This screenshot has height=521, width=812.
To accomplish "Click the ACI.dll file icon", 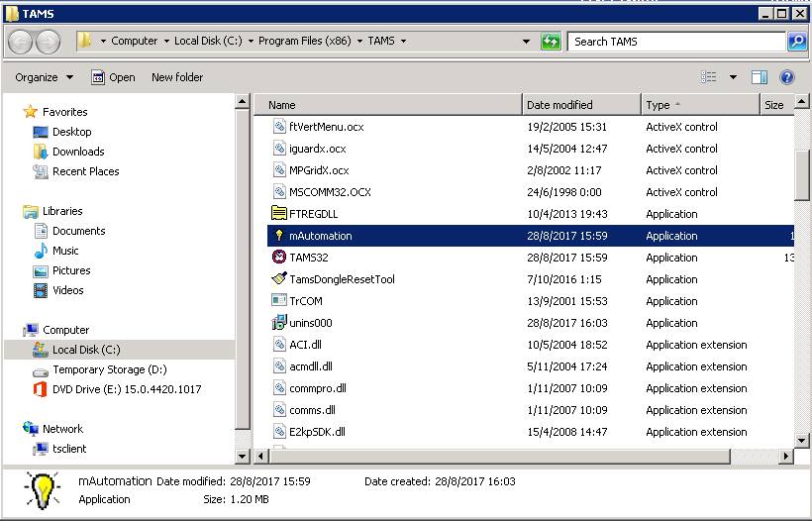I will pyautogui.click(x=279, y=345).
